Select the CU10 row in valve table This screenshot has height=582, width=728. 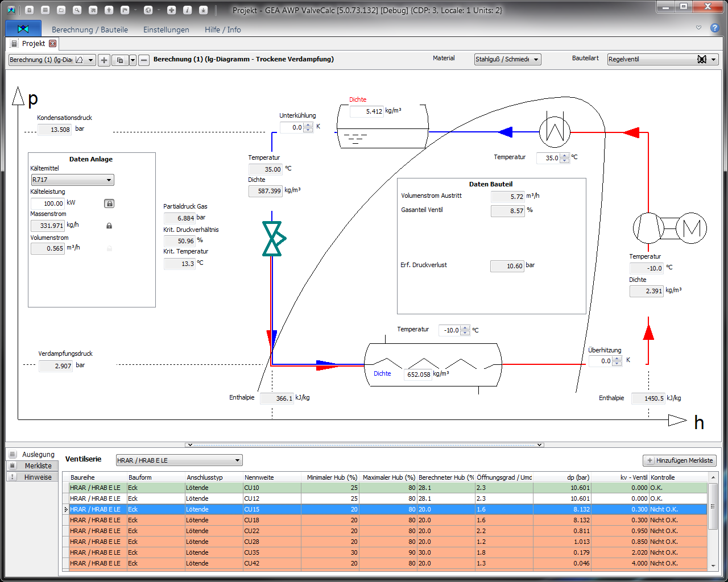pos(385,488)
